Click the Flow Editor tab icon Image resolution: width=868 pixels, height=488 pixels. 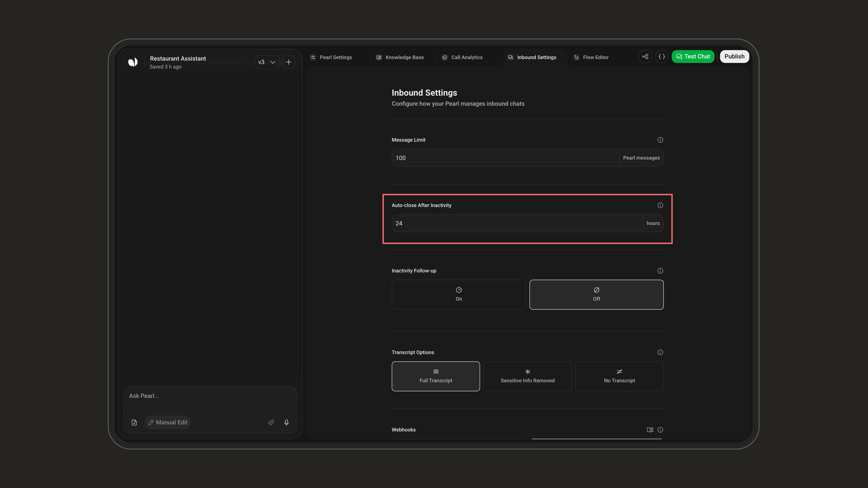click(x=577, y=57)
